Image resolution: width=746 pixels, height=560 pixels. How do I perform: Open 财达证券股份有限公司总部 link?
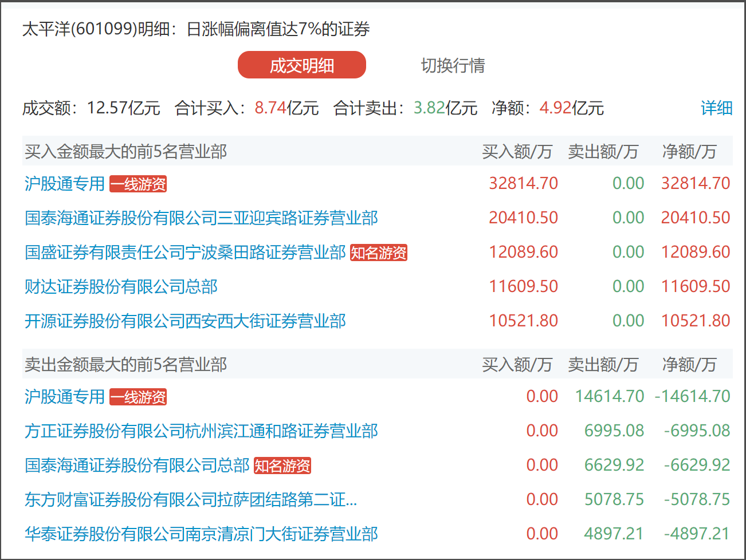pos(121,287)
